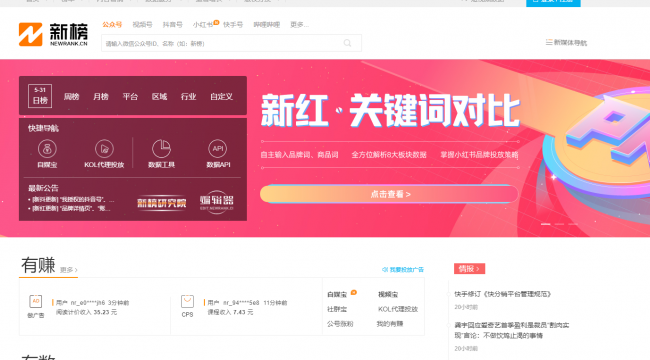This screenshot has height=360, width=650.
Task: Switch to the 哔哩哔哩 search tab
Action: 267,24
